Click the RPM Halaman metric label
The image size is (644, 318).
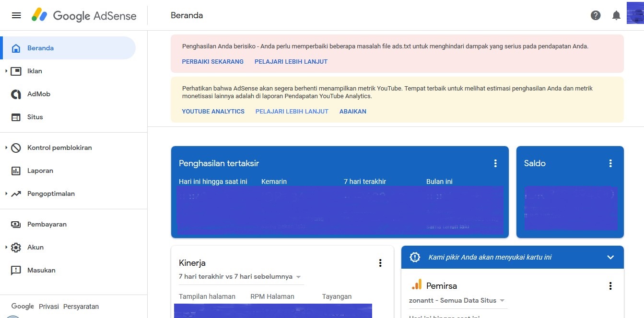pyautogui.click(x=272, y=296)
